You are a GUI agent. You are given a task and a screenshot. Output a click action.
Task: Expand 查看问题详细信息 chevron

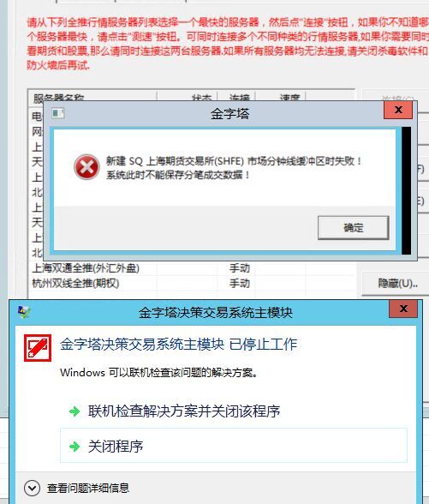tap(32, 488)
